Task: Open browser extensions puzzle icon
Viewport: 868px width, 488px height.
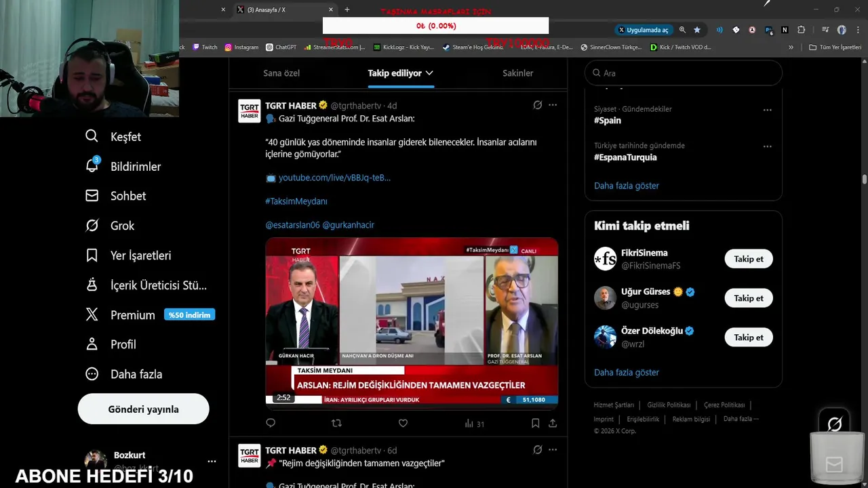Action: coord(802,30)
